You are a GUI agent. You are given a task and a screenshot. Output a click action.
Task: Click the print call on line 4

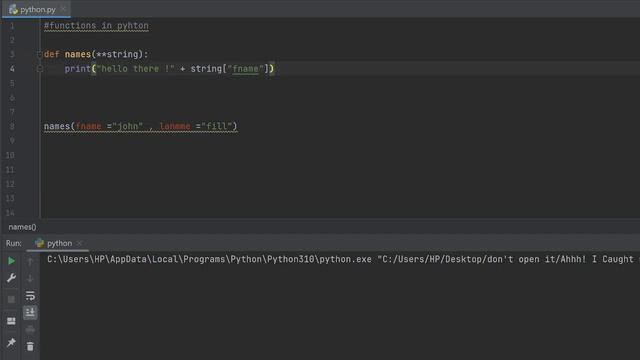(x=78, y=69)
